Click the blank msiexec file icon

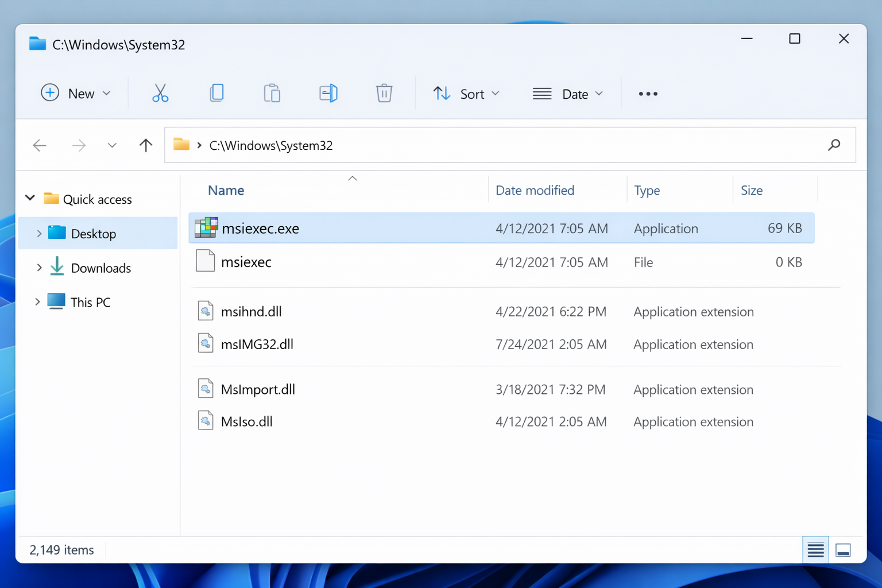(x=205, y=261)
